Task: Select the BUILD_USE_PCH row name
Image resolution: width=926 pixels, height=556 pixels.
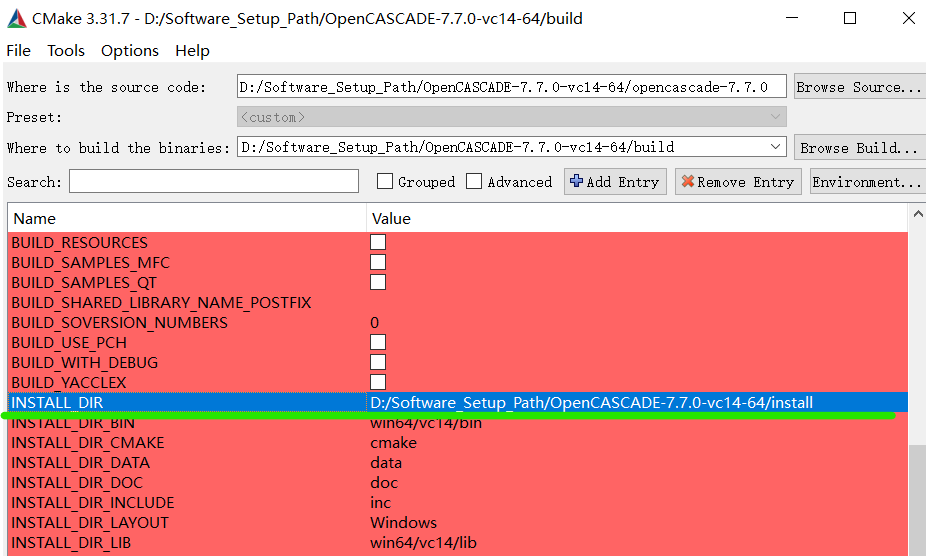Action: pyautogui.click(x=69, y=343)
